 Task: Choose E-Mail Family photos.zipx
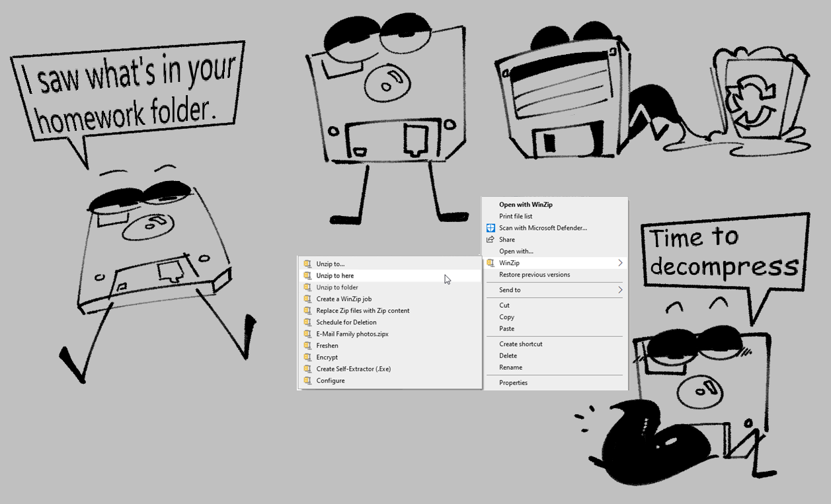[x=352, y=334]
